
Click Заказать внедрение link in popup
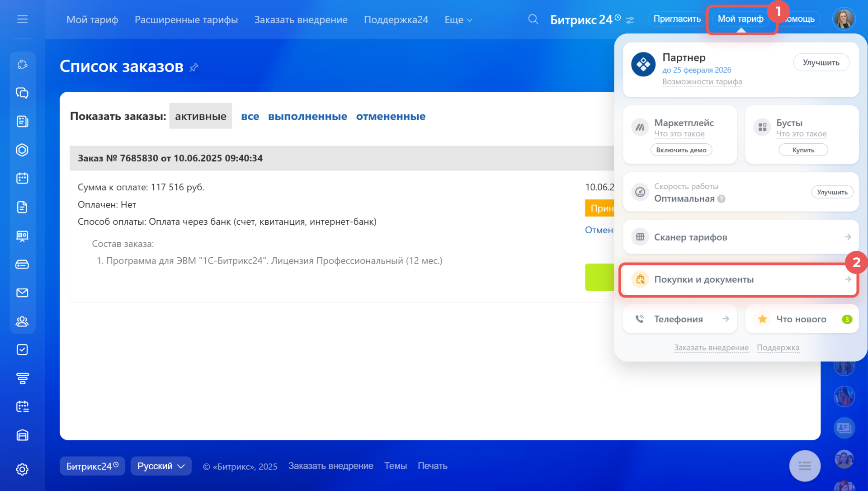[711, 348]
